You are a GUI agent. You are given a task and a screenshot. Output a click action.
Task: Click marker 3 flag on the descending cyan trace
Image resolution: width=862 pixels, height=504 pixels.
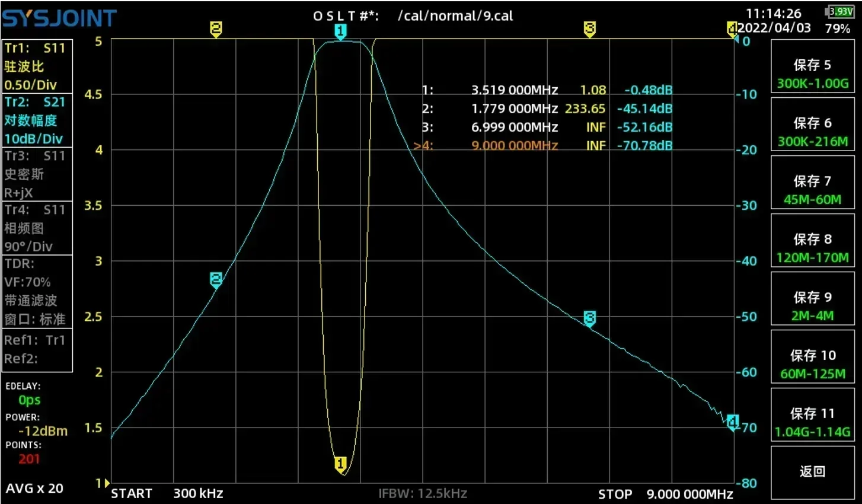click(x=589, y=318)
